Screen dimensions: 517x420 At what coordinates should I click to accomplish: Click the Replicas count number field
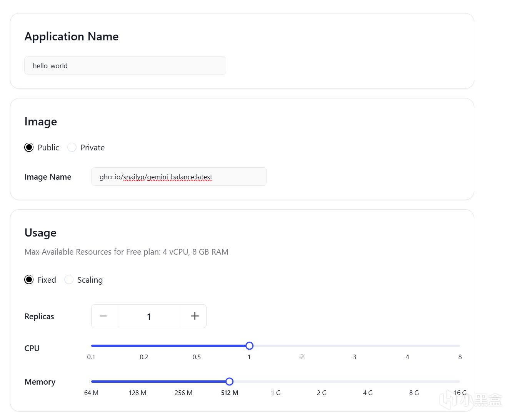click(149, 317)
